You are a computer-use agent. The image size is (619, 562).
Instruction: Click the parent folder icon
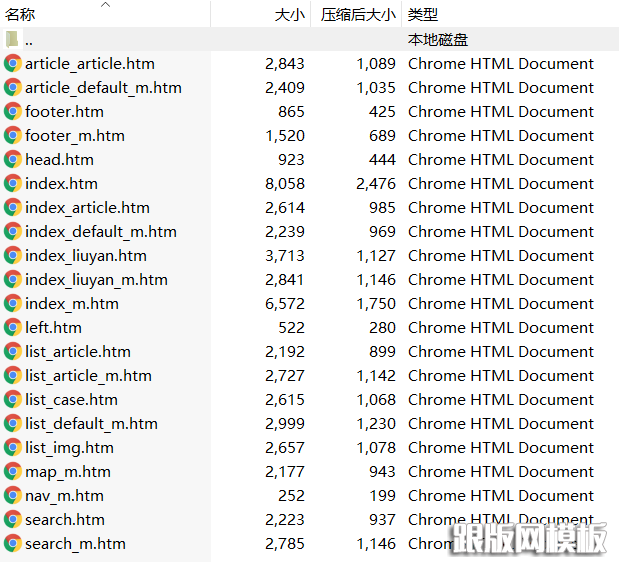click(13, 40)
